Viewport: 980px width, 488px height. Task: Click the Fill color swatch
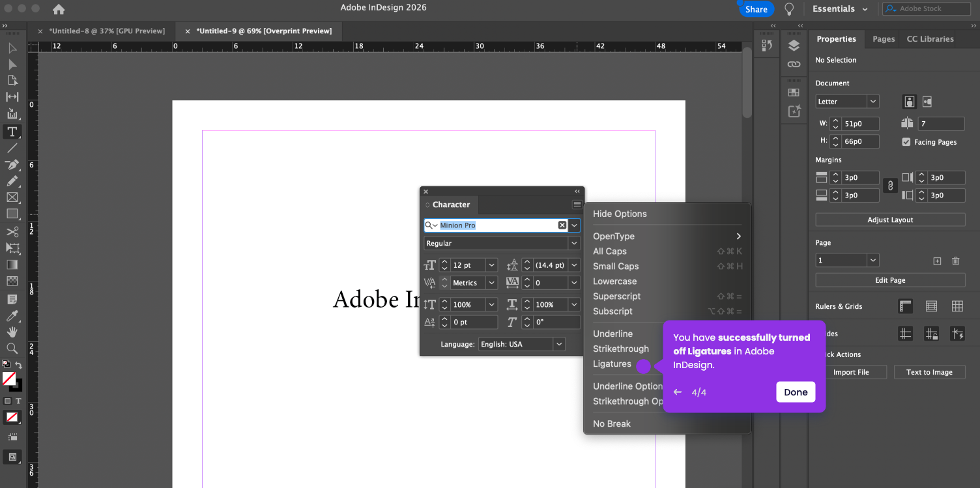coord(8,379)
